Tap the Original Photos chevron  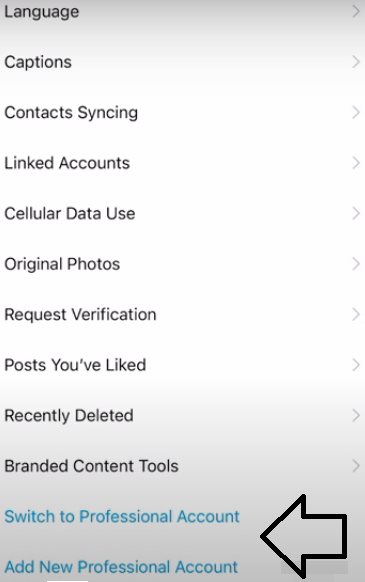(356, 264)
